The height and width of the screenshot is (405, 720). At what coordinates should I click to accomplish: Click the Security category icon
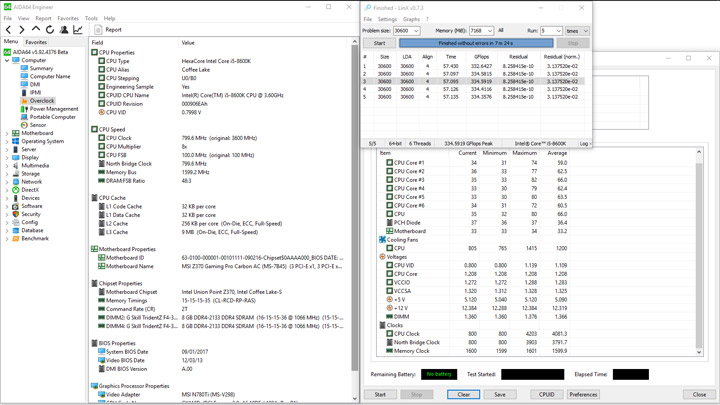click(x=16, y=214)
